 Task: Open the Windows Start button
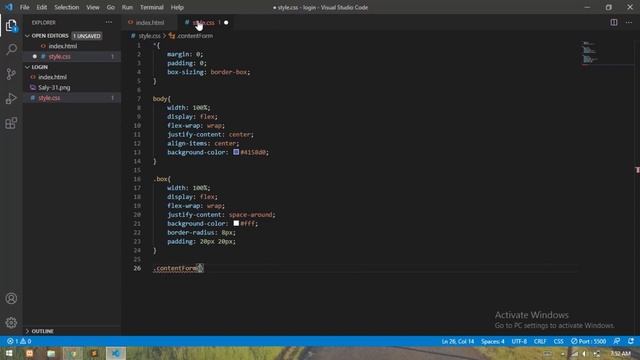click(x=9, y=353)
